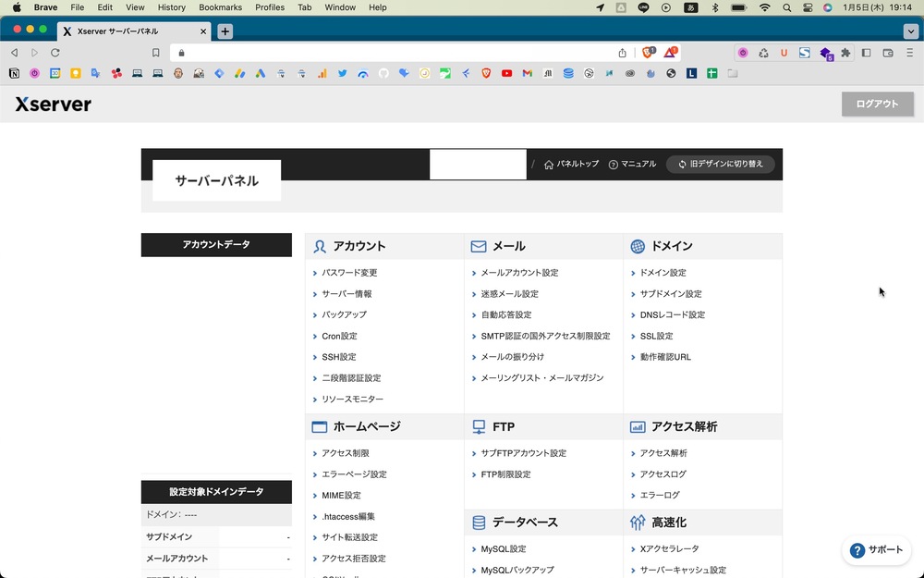Bookmark this page with the bookmark icon
924x578 pixels.
[155, 53]
